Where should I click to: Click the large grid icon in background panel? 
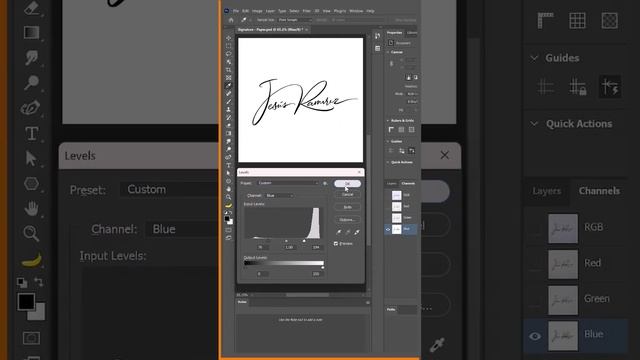(577, 20)
